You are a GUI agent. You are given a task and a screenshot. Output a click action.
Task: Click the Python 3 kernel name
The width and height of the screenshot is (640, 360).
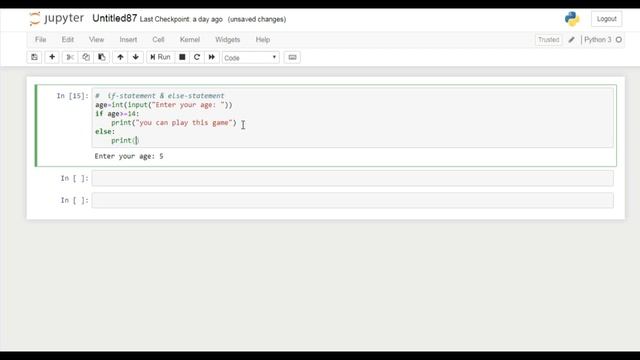(x=598, y=40)
